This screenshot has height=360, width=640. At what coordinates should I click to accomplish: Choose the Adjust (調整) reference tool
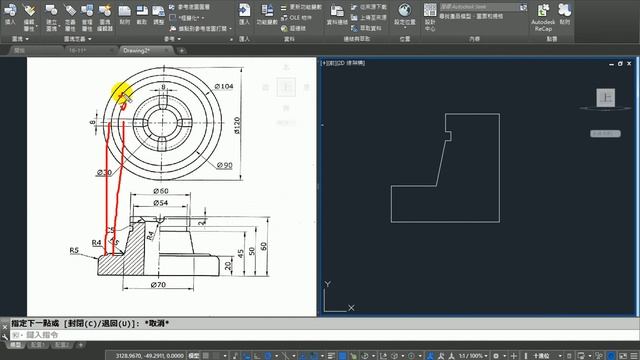tap(158, 15)
